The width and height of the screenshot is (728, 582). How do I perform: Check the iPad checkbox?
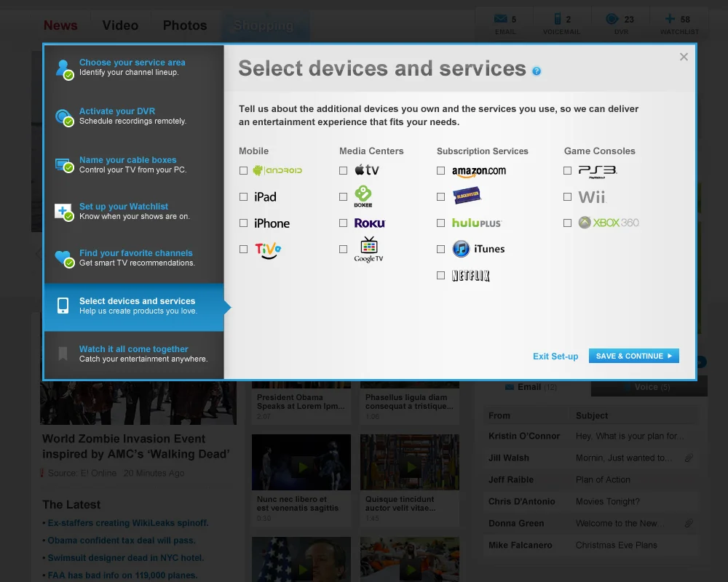coord(243,196)
